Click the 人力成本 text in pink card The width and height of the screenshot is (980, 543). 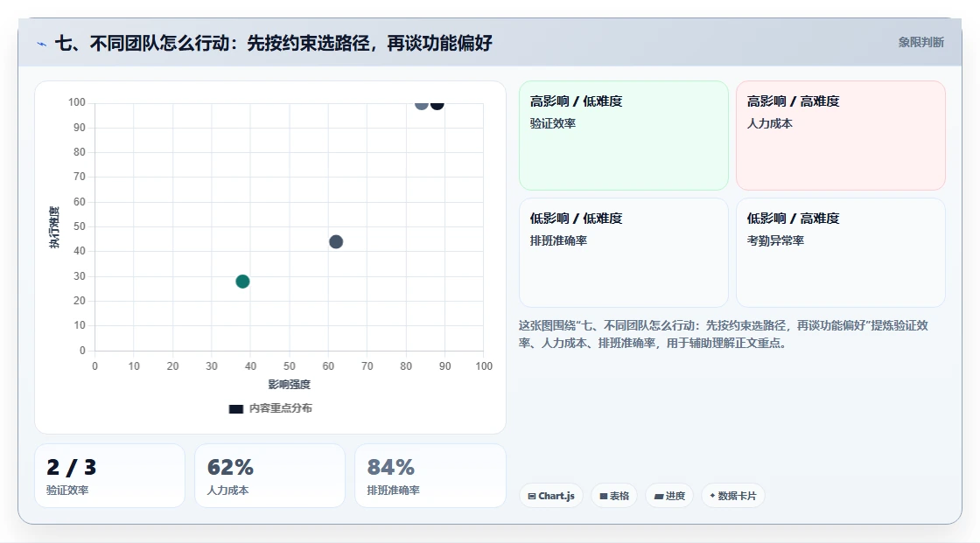[x=770, y=123]
